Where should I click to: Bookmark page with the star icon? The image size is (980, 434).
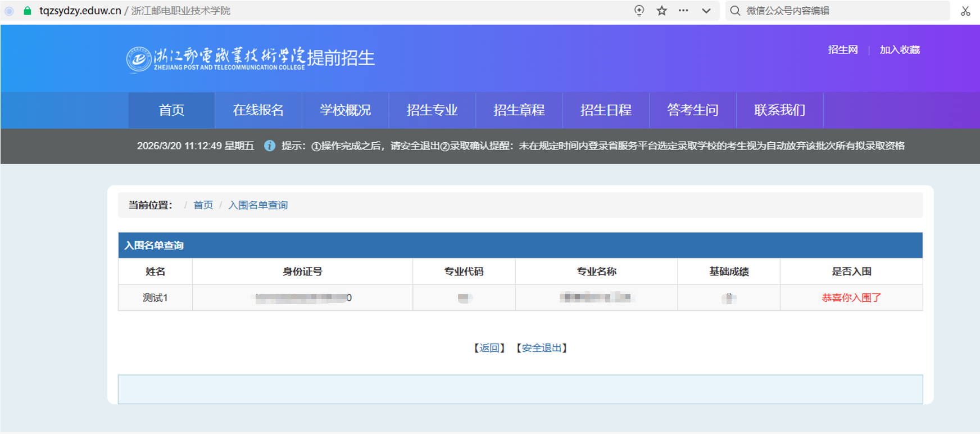[662, 11]
